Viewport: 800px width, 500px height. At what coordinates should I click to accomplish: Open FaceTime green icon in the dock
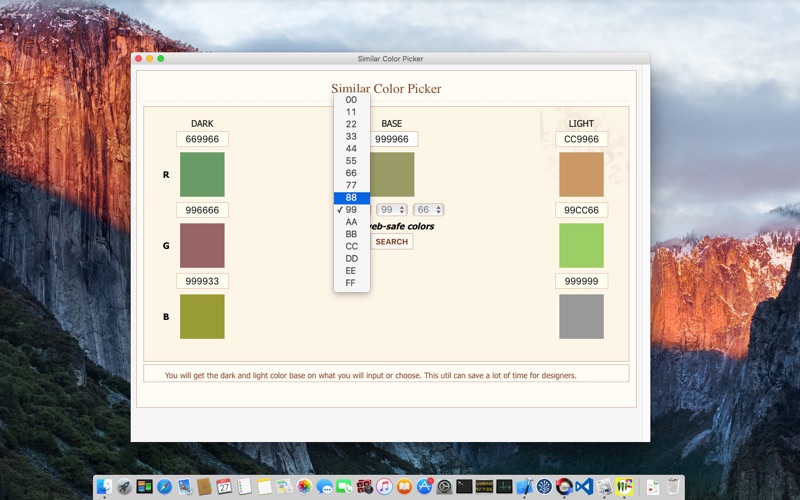click(x=344, y=487)
